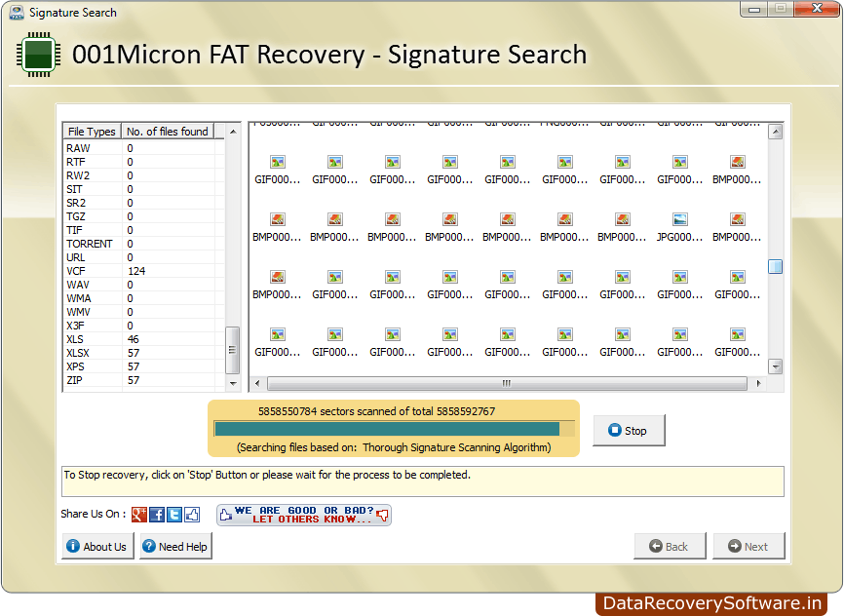Select the WMV file type row
The width and height of the screenshot is (844, 616).
tap(143, 312)
